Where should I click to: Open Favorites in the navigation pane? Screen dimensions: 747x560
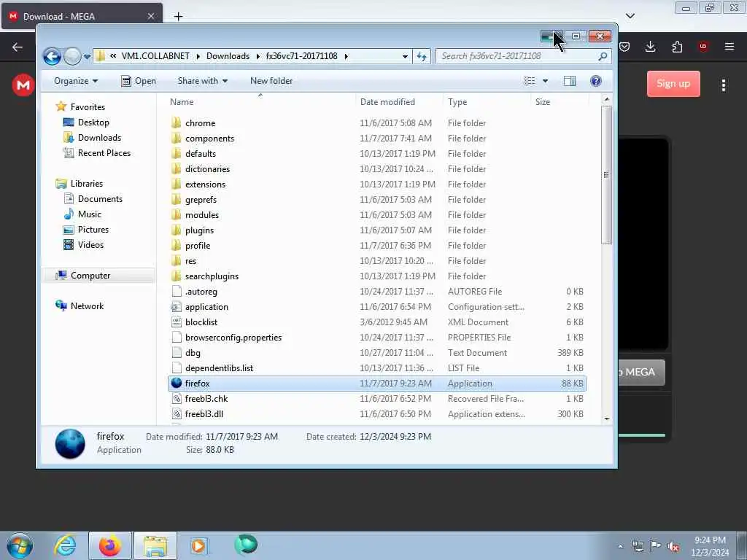point(88,106)
